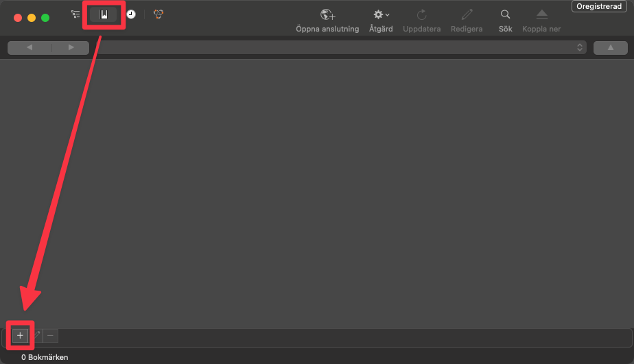Viewport: 634px width, 364px height.
Task: Open Sök with the magnifier icon
Action: tap(505, 15)
